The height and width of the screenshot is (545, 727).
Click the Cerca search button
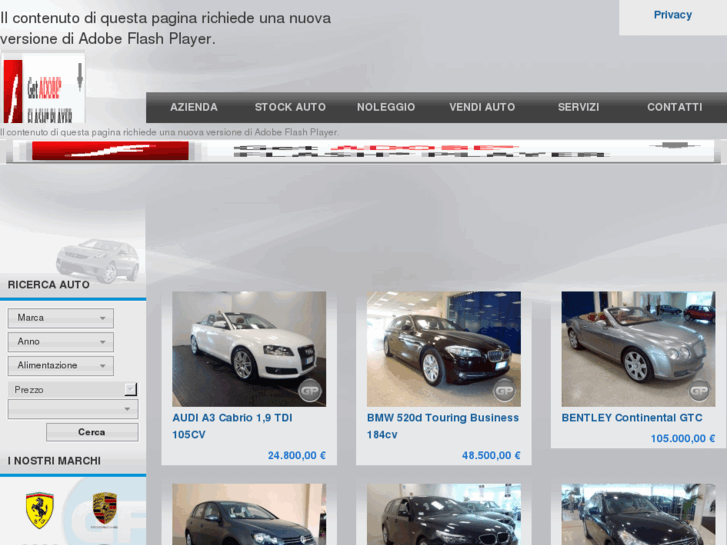(92, 432)
